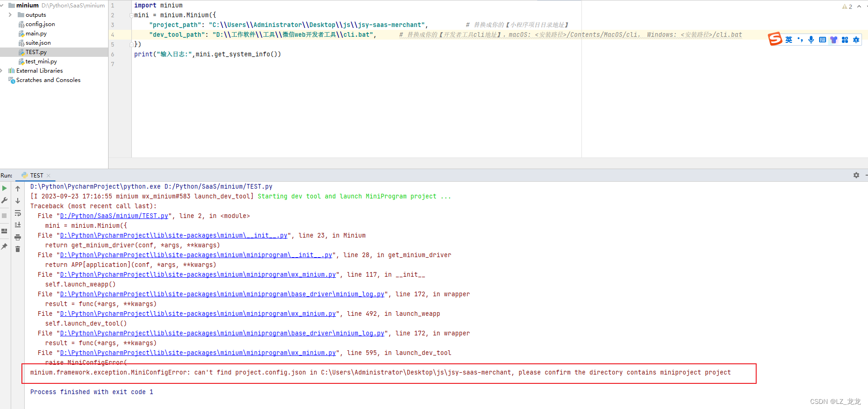This screenshot has width=868, height=409.
Task: Open wx_minium.py line 117 link
Action: pyautogui.click(x=198, y=275)
